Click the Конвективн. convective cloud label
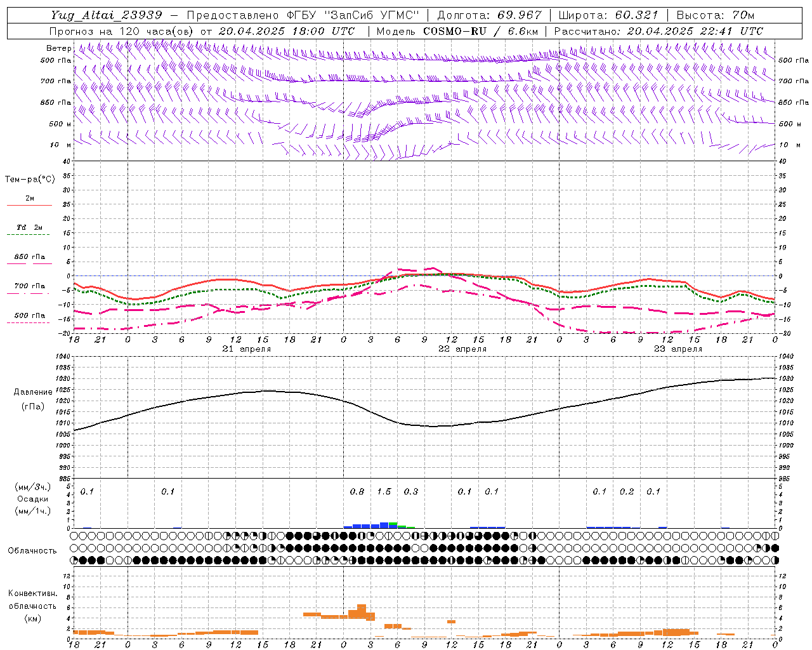 coord(32,594)
